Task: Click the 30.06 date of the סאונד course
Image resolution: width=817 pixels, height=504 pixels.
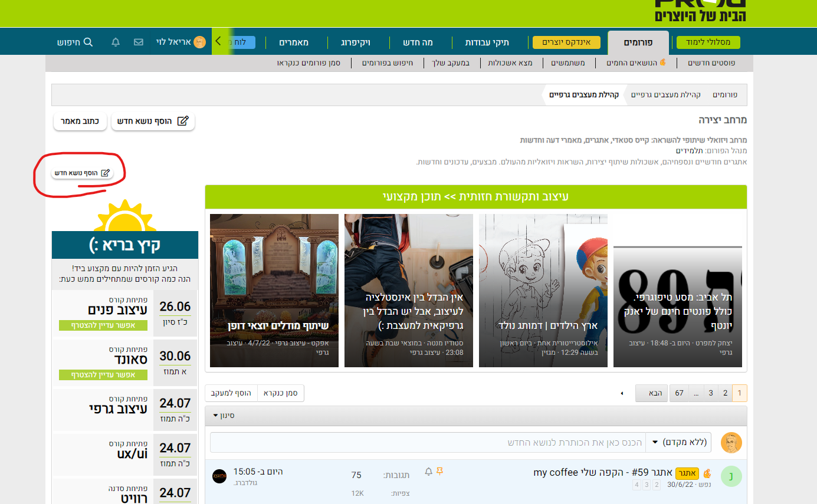Action: point(175,356)
